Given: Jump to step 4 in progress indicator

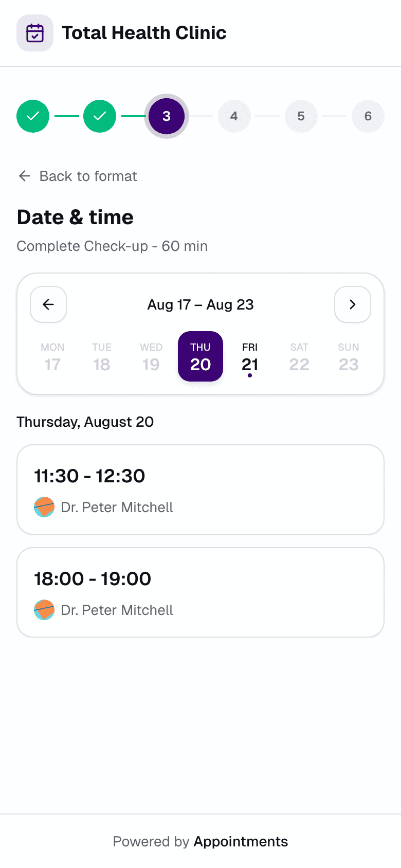Looking at the screenshot, I should (x=234, y=116).
